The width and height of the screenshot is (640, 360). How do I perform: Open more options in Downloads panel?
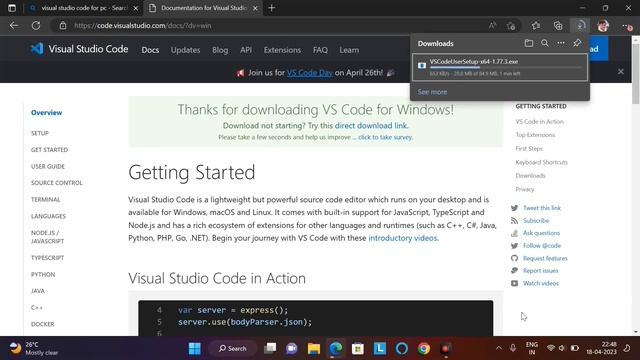tap(561, 43)
